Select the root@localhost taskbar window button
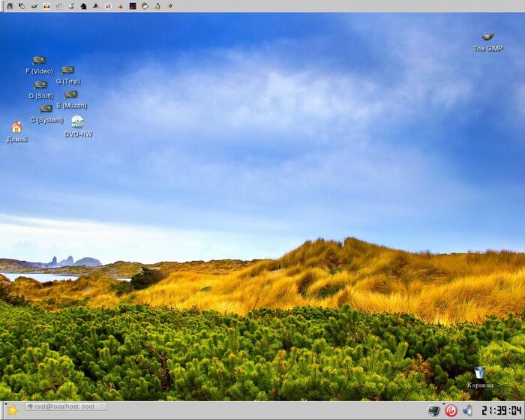 [x=66, y=406]
